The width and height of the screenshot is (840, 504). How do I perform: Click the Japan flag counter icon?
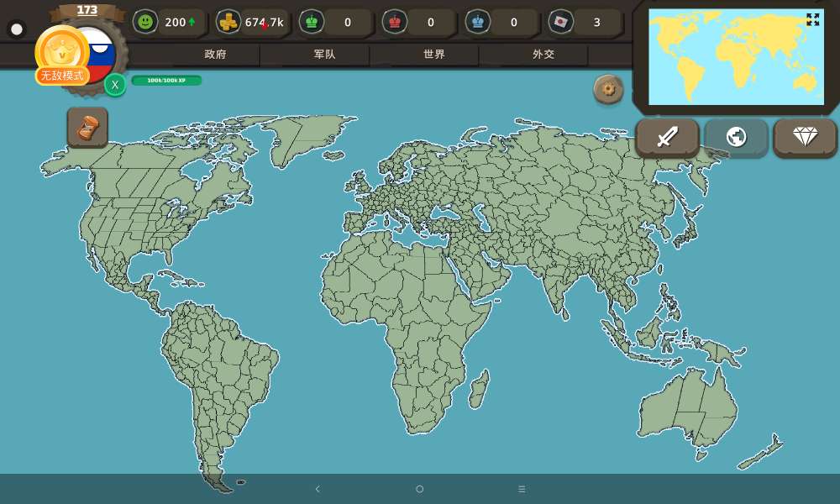[x=561, y=22]
